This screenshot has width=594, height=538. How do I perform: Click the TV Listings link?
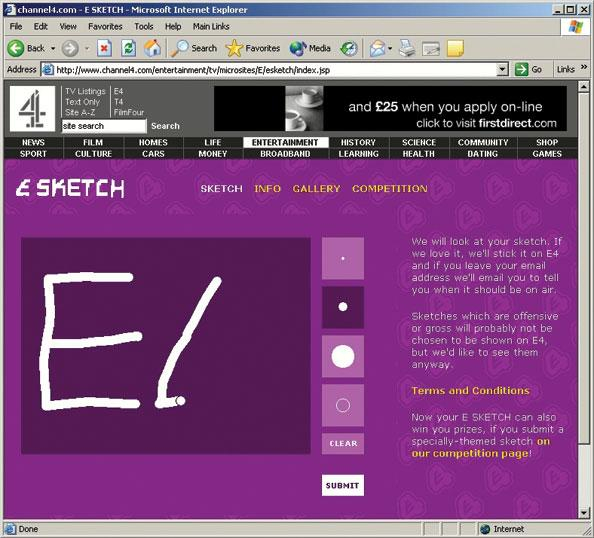85,91
